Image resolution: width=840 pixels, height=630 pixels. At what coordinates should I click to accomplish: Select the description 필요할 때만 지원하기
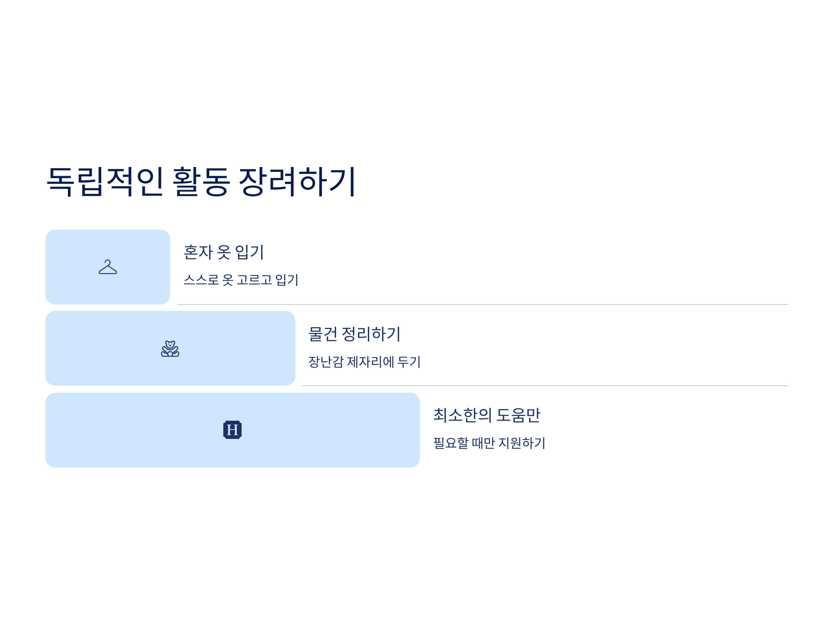[490, 443]
